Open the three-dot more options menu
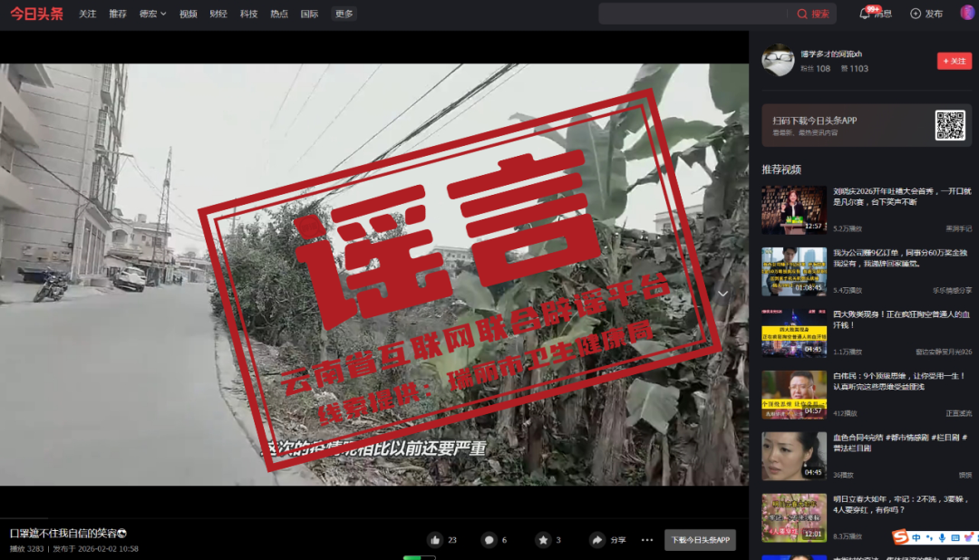 pyautogui.click(x=647, y=540)
